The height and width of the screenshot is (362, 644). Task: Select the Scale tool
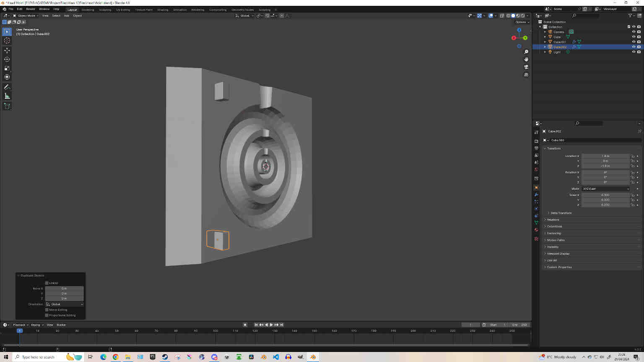(7, 68)
